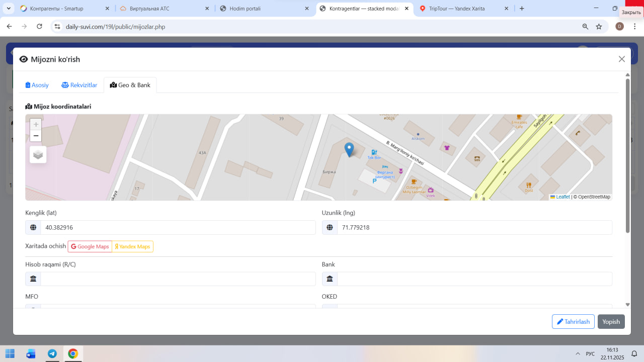
Task: Open the Windows Start menu
Action: [10, 353]
